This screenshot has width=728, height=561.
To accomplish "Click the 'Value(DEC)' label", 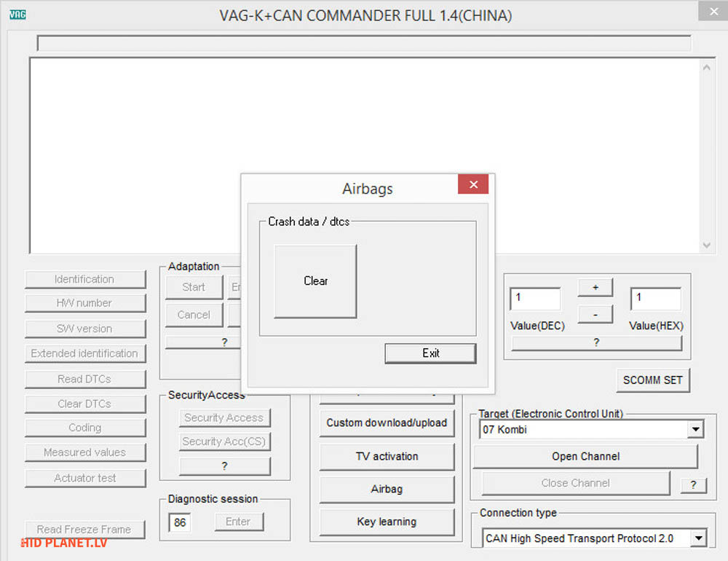I will (x=538, y=326).
